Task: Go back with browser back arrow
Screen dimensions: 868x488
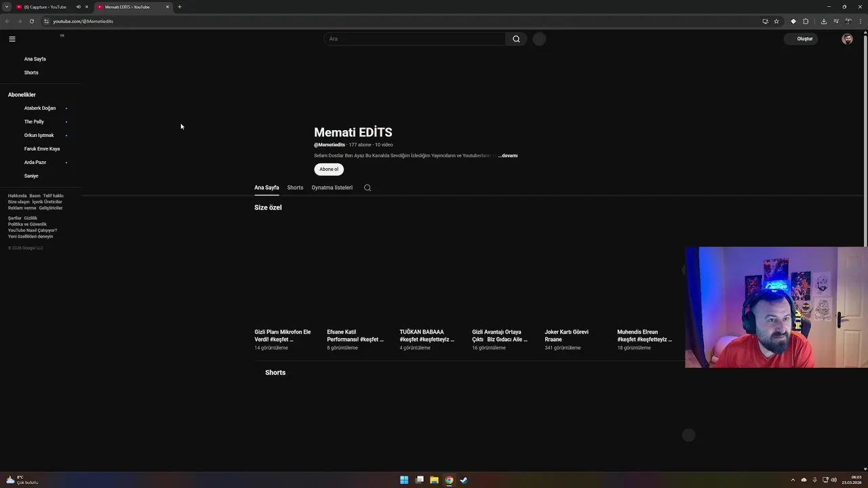Action: [x=7, y=21]
